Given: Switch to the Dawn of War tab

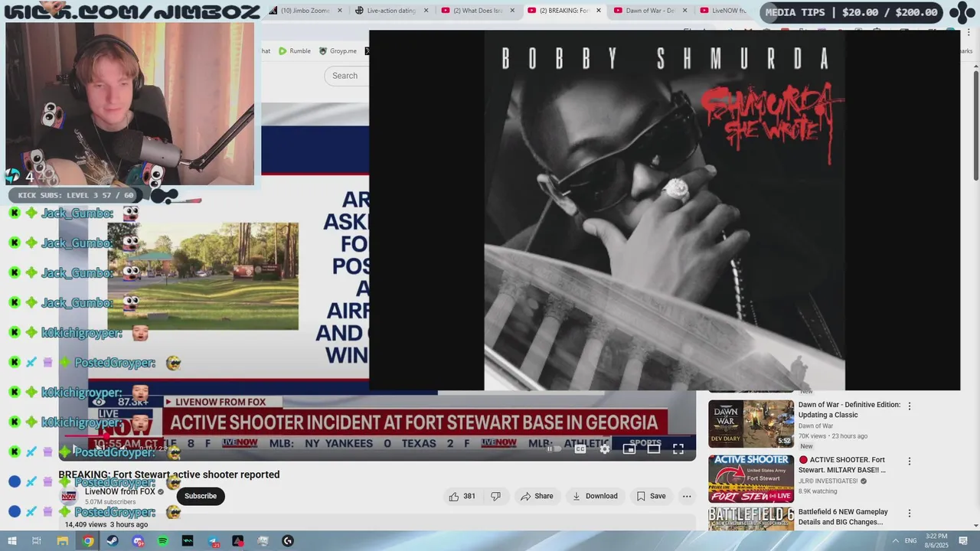Looking at the screenshot, I should (648, 11).
